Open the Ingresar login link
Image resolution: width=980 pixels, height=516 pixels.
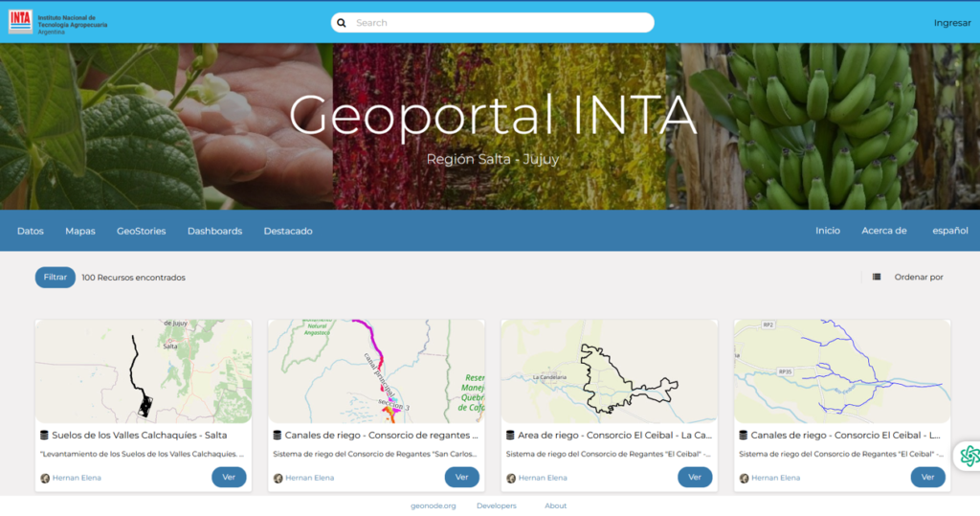pyautogui.click(x=952, y=23)
